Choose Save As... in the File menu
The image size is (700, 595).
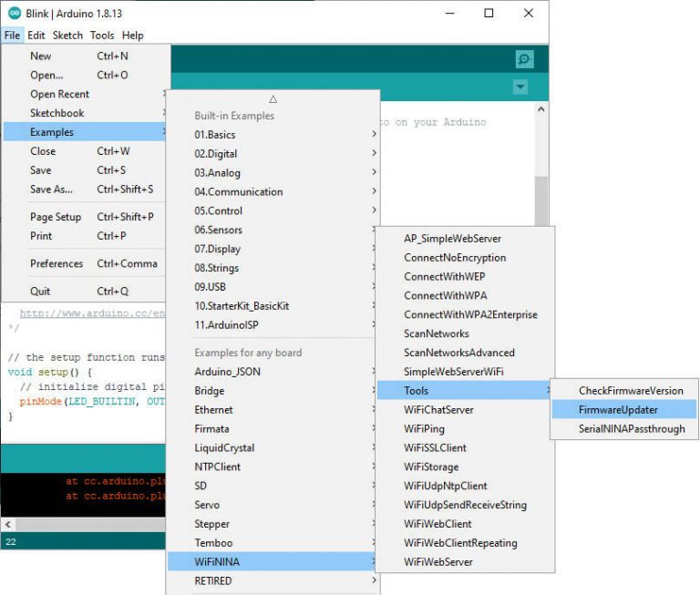pyautogui.click(x=85, y=190)
